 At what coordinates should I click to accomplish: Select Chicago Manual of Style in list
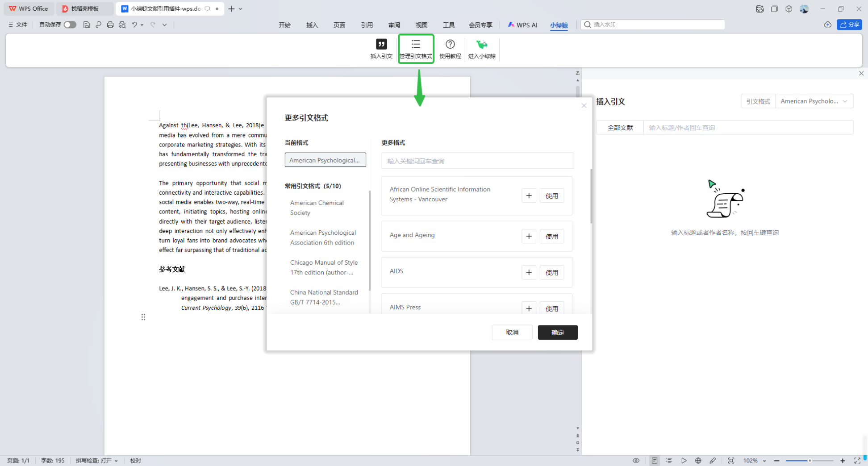point(324,267)
